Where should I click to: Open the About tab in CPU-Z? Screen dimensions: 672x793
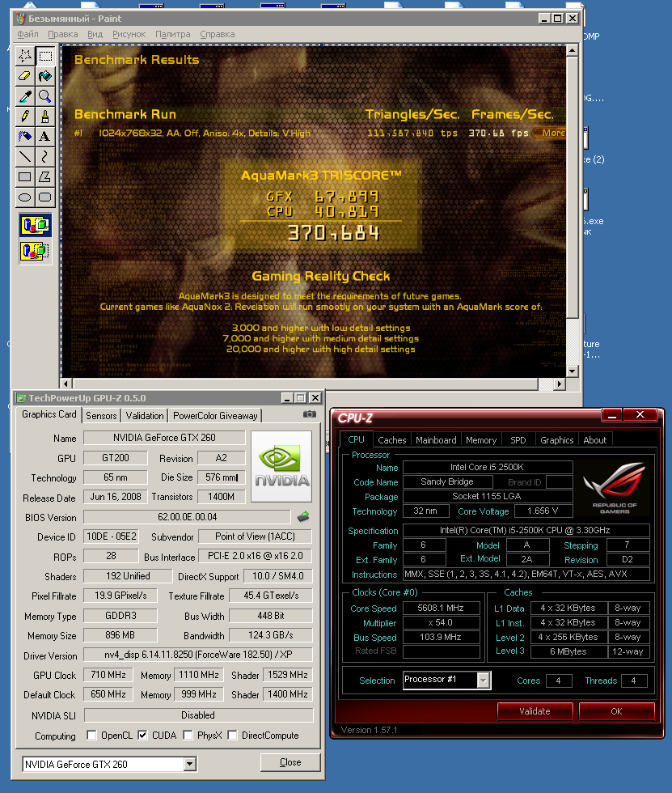pos(594,440)
